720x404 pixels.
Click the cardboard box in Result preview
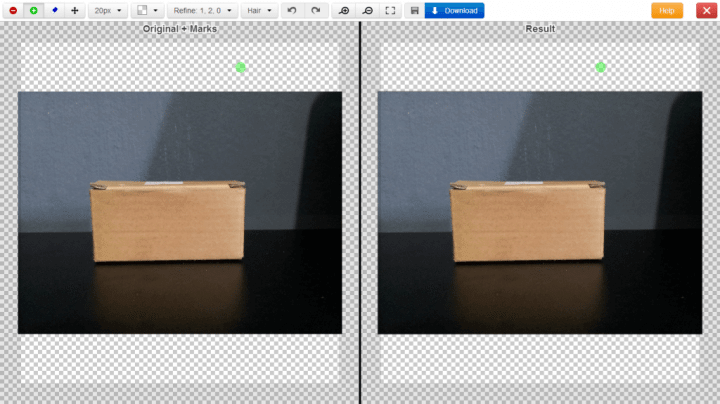click(x=528, y=222)
